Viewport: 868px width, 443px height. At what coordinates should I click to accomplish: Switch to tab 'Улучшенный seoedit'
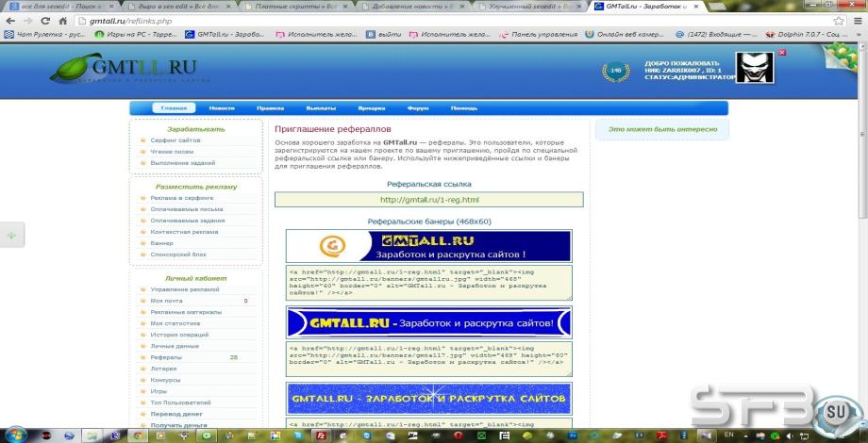[x=531, y=6]
